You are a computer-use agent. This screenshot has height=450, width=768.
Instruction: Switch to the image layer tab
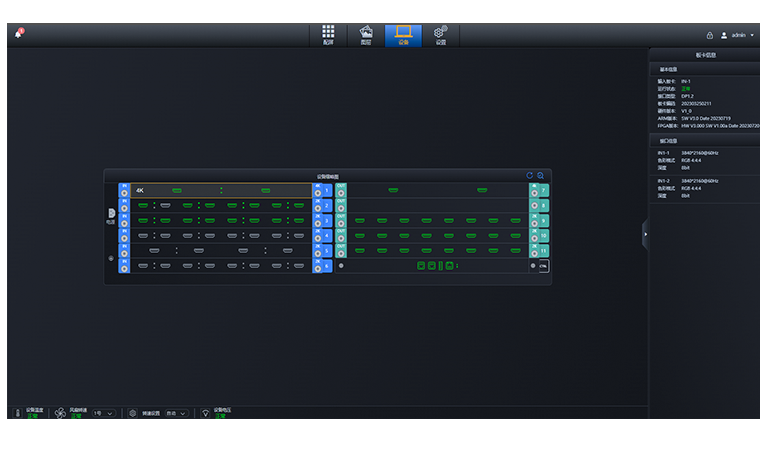click(x=366, y=35)
